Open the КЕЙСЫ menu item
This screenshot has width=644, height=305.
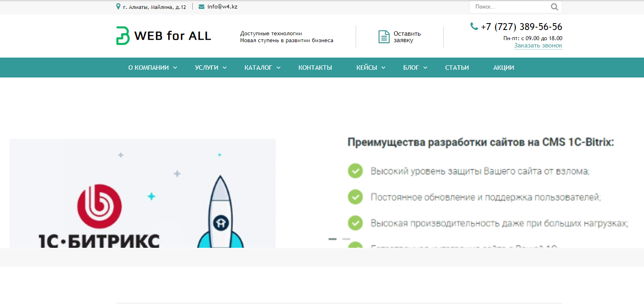coord(367,68)
